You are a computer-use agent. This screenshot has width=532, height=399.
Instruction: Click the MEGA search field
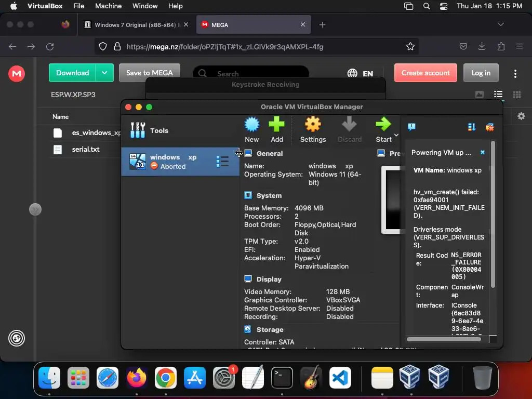click(x=251, y=73)
